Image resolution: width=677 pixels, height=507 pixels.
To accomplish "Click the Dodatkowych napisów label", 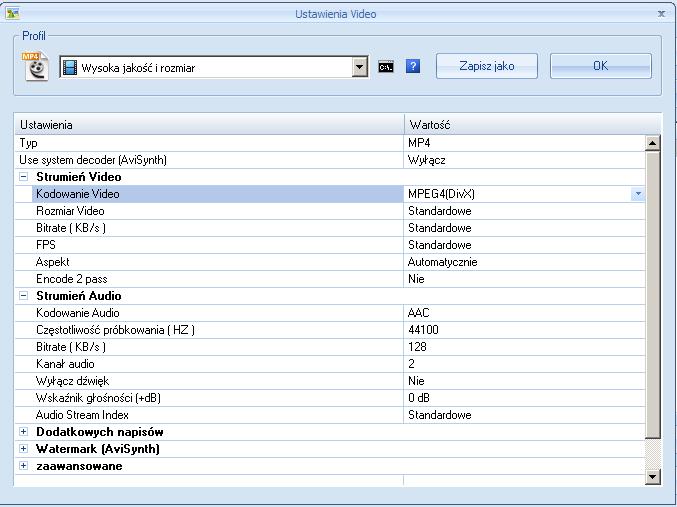I will pos(100,432).
